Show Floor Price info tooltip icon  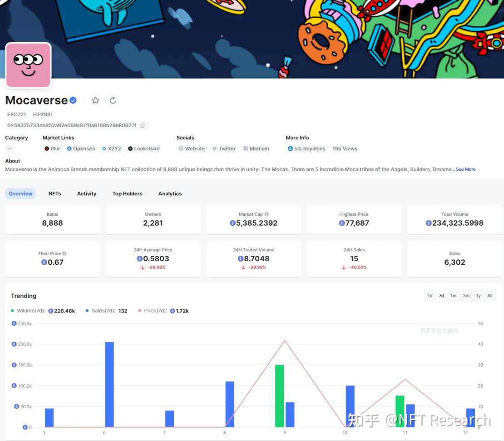(64, 253)
